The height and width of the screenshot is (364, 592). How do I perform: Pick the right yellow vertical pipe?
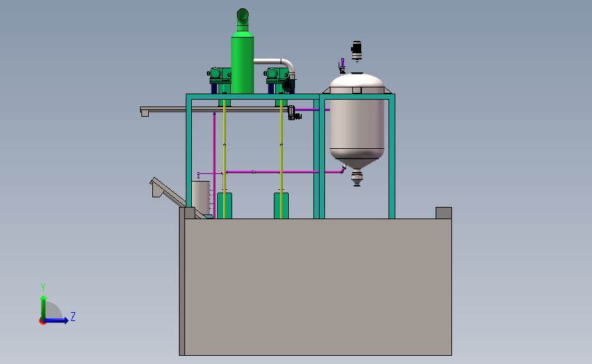(281, 158)
